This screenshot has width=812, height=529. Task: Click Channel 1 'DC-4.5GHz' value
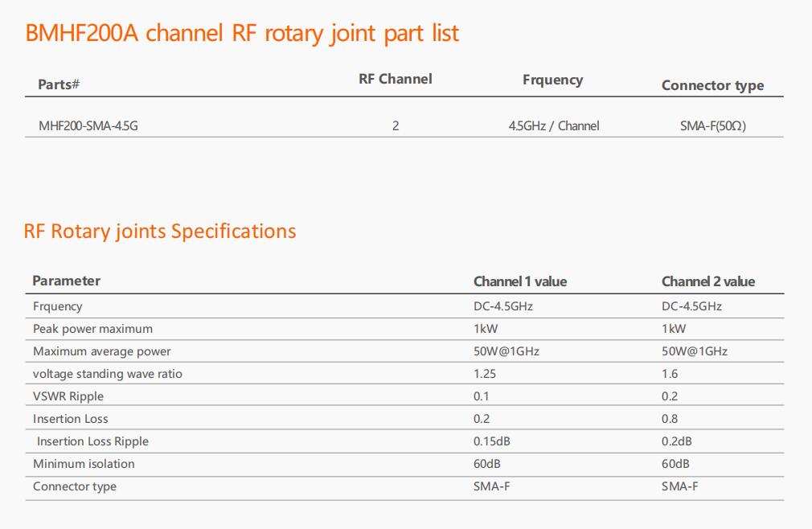point(502,306)
